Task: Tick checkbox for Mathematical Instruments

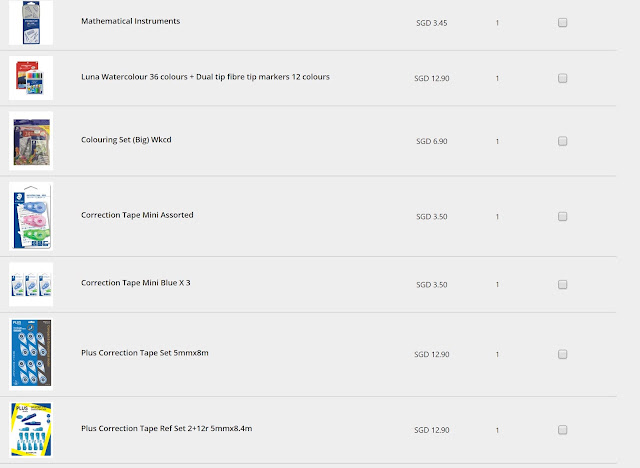Action: pyautogui.click(x=562, y=22)
